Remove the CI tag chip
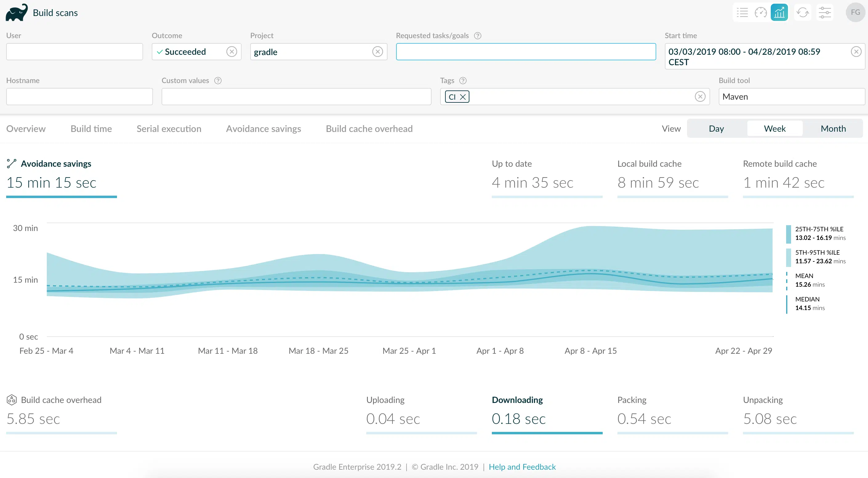This screenshot has height=478, width=868. coord(463,97)
